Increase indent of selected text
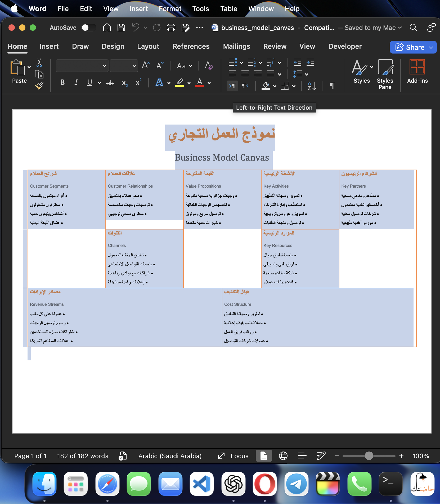This screenshot has width=440, height=504. point(310,63)
